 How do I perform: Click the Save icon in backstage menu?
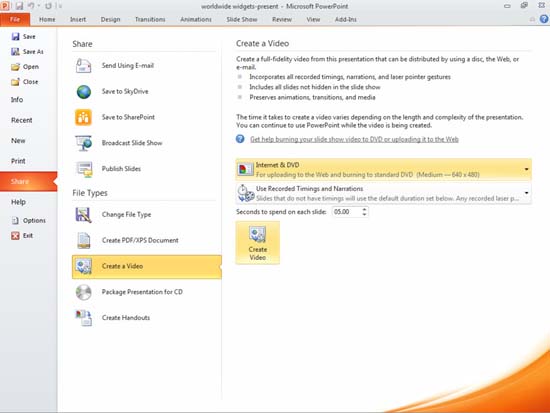(15, 36)
